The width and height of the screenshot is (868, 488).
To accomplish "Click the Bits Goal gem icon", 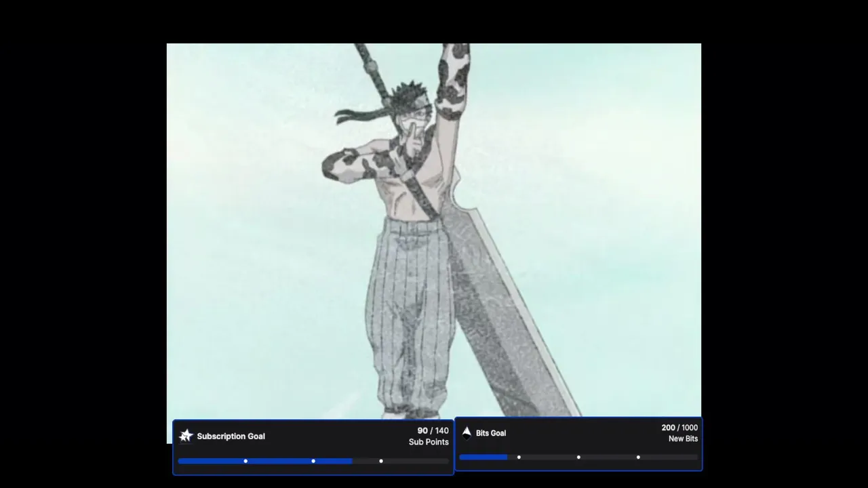I will pyautogui.click(x=467, y=433).
